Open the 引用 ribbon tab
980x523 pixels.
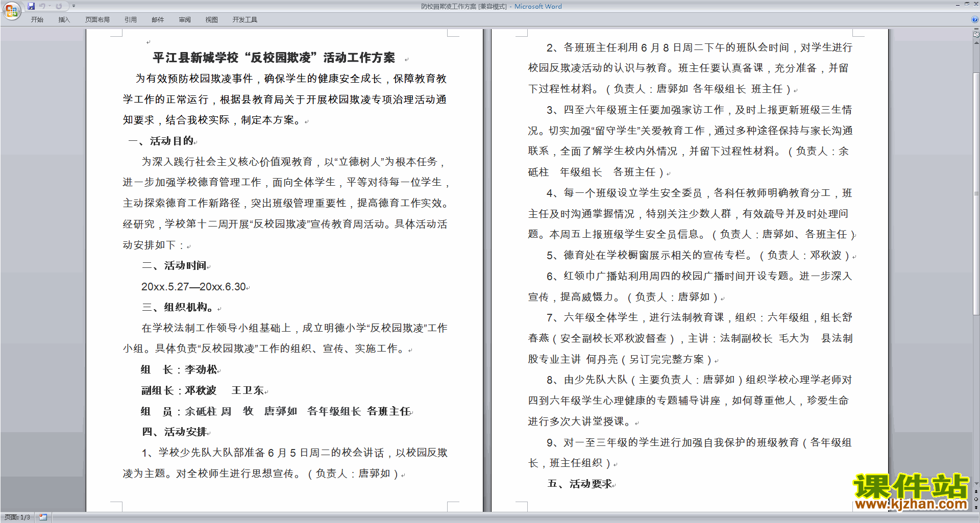point(131,20)
